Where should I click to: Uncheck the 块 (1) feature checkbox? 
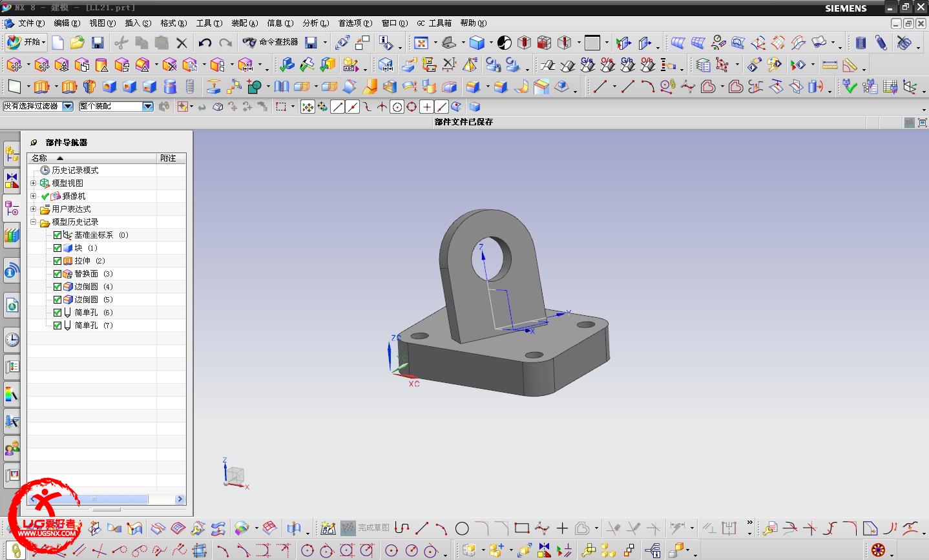pos(57,248)
